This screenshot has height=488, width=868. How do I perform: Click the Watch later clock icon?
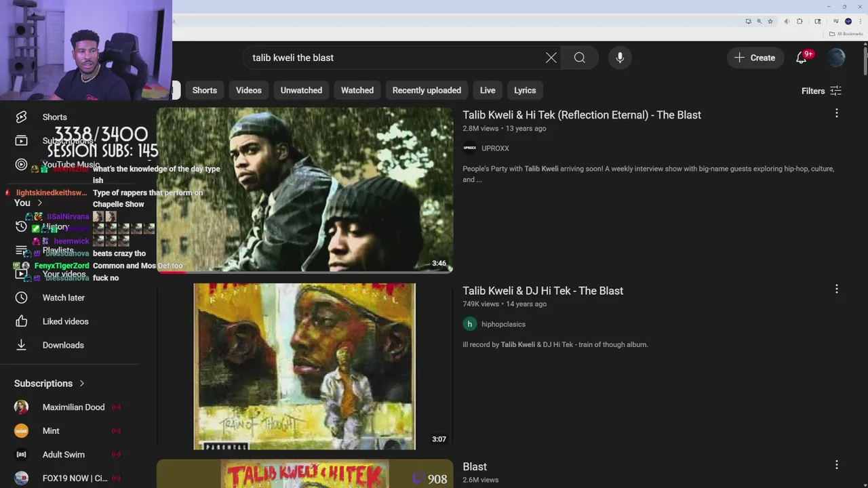tap(21, 298)
